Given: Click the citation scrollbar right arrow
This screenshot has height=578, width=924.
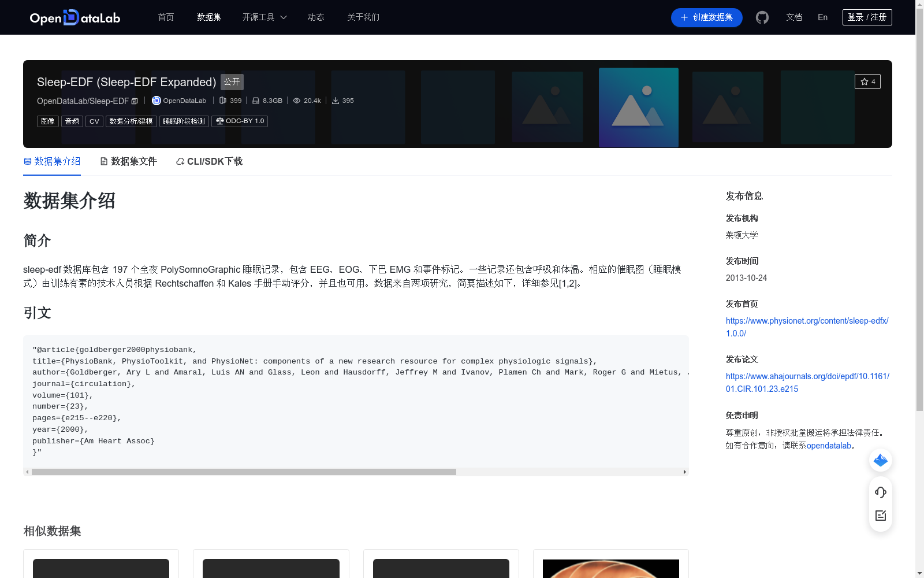Looking at the screenshot, I should click(x=685, y=472).
